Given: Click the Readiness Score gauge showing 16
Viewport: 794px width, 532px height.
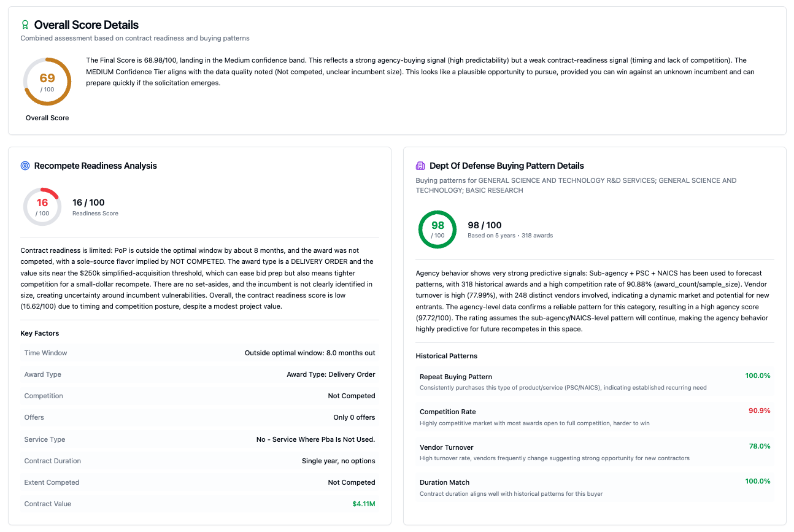Looking at the screenshot, I should 42,206.
